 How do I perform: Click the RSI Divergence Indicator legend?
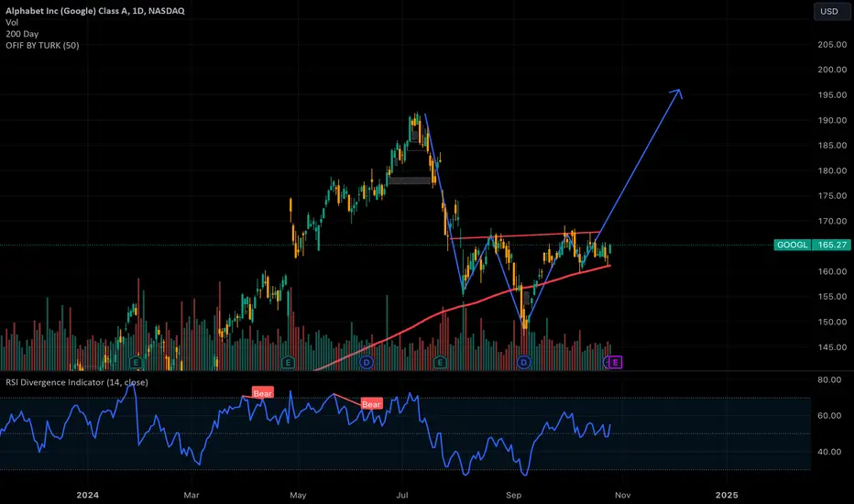click(x=77, y=382)
